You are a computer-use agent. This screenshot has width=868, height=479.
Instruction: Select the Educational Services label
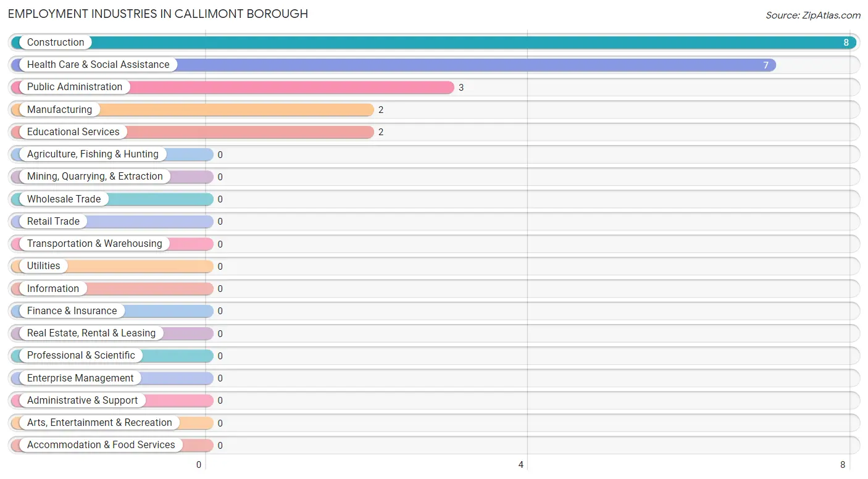click(73, 132)
